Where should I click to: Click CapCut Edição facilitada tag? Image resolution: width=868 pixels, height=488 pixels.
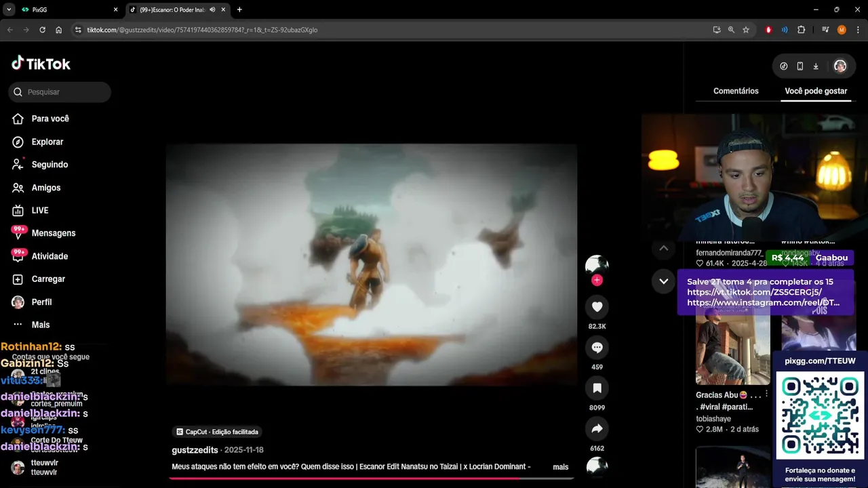(217, 432)
